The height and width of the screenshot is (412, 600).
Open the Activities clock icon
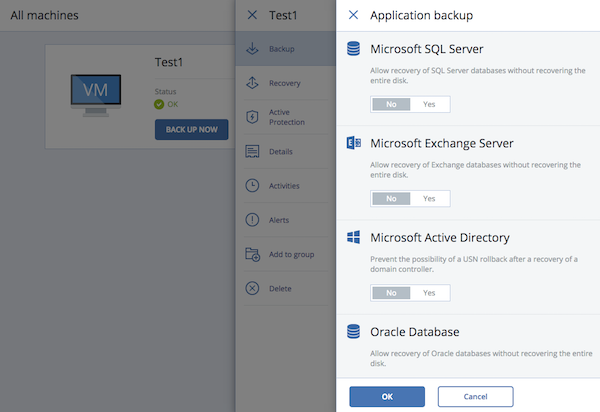point(253,185)
